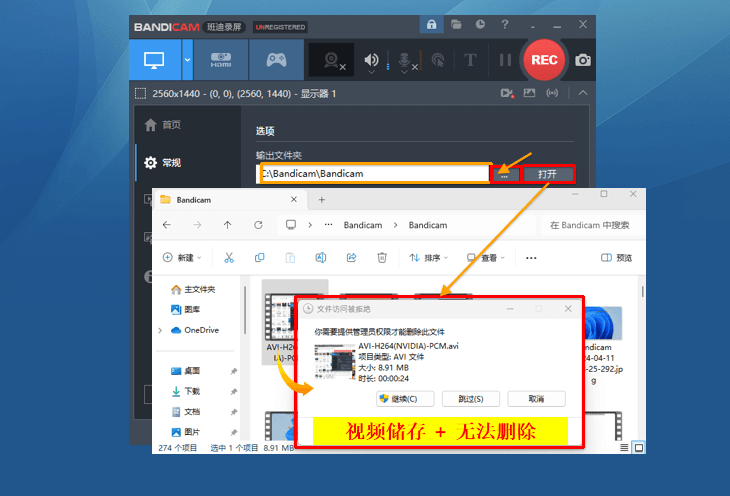Image resolution: width=730 pixels, height=496 pixels.
Task: Click rectangle area selection icon beside resolution
Action: tap(140, 94)
